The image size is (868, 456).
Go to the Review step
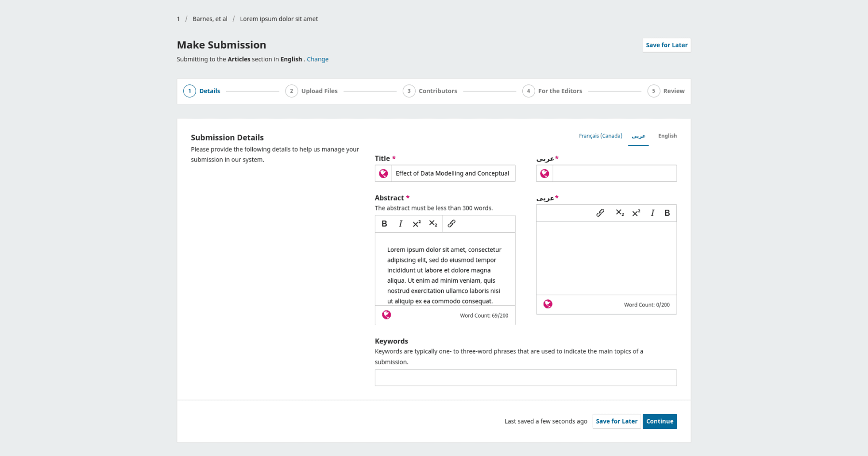point(674,91)
